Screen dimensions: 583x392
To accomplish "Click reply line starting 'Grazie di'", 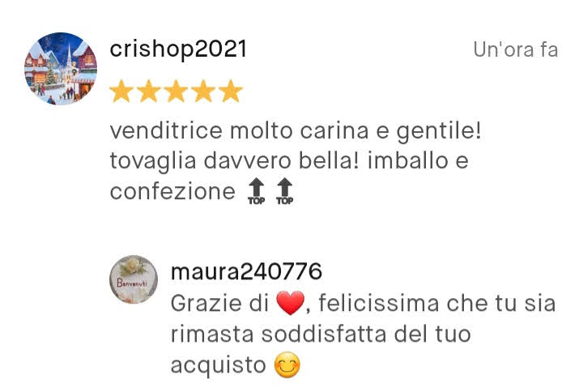I will [363, 303].
